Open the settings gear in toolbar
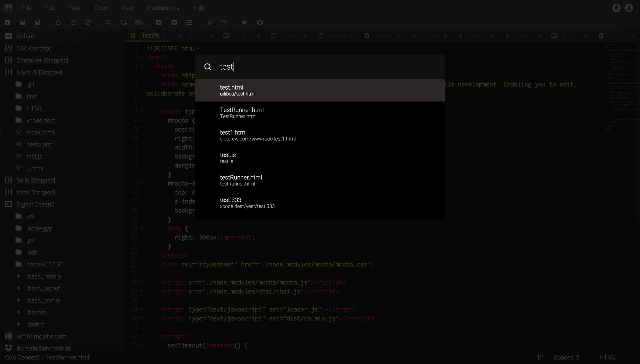640x364 pixels. click(260, 22)
